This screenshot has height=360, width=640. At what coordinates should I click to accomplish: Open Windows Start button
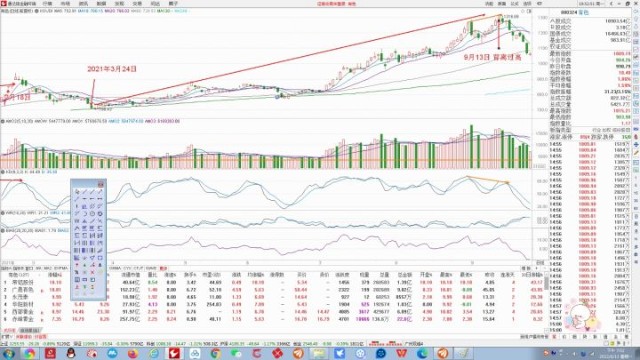coord(9,353)
